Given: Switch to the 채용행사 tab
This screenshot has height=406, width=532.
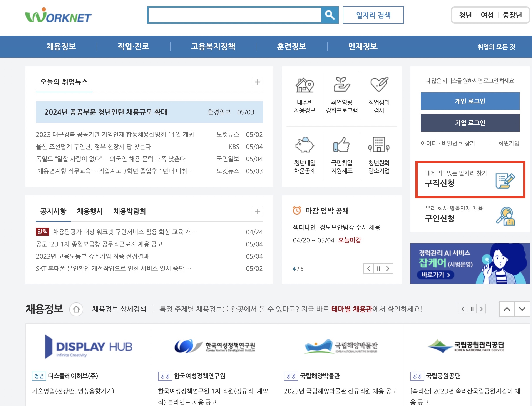Looking at the screenshot, I should (90, 211).
